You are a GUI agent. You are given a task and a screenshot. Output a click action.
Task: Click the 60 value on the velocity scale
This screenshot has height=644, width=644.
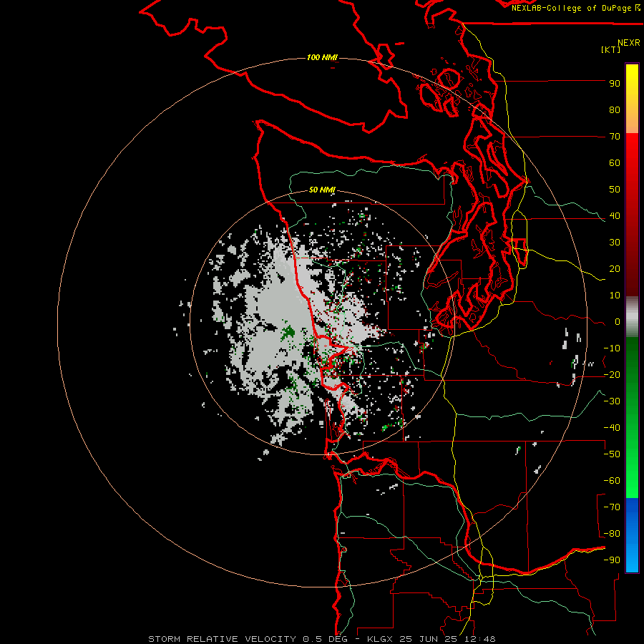(x=615, y=163)
